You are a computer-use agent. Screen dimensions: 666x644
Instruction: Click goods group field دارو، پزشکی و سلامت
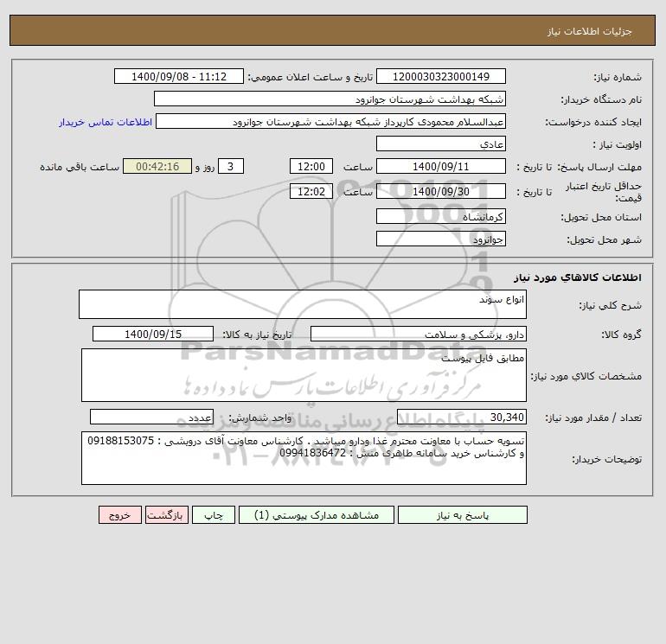[419, 334]
